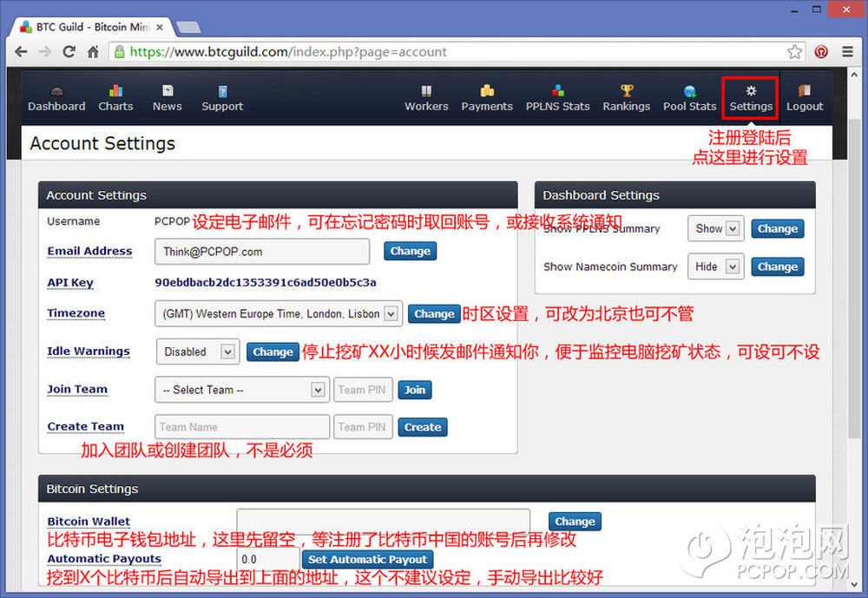Click Set Automatic Payout button
Viewport: 868px width, 598px height.
(367, 559)
